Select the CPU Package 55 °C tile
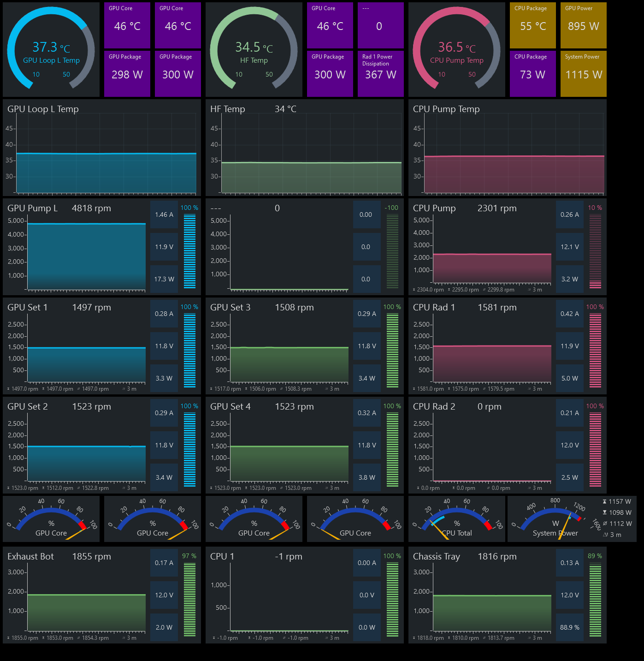Screen dimensions: 644x661 tap(532, 25)
